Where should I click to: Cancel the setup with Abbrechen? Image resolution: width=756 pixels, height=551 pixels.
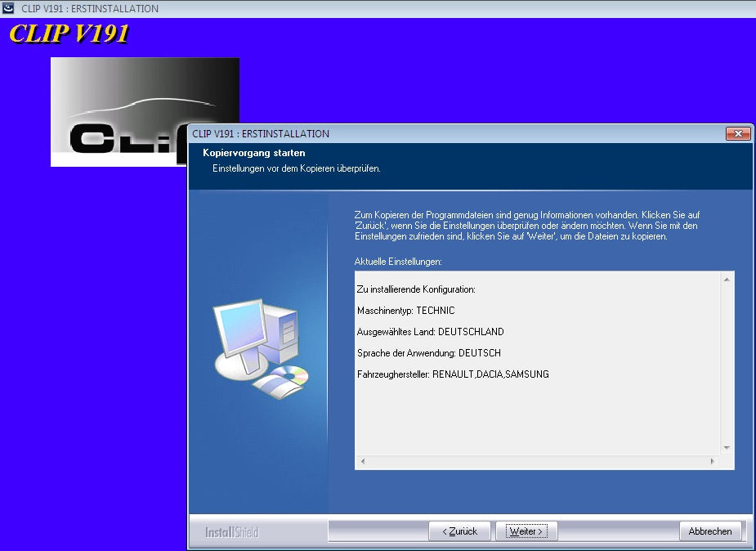pyautogui.click(x=710, y=531)
